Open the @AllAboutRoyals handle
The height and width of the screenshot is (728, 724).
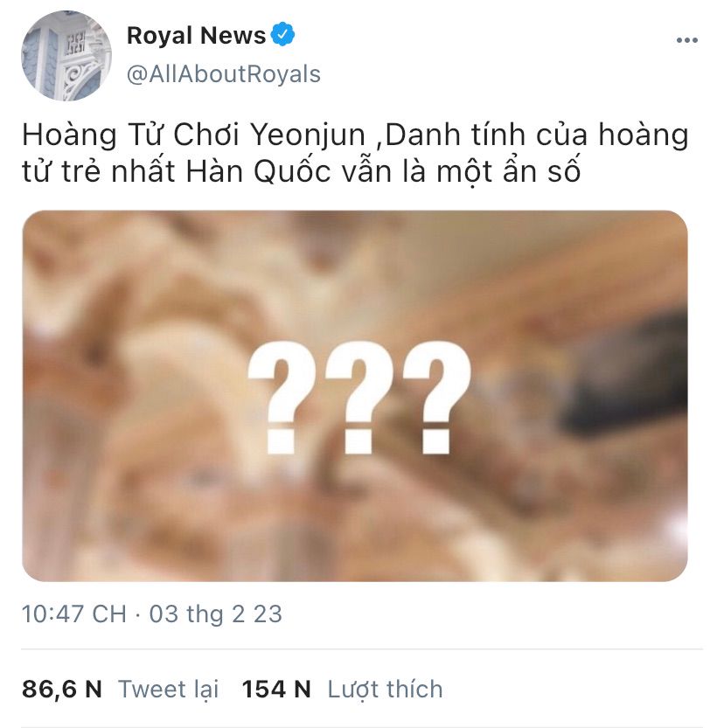click(223, 74)
